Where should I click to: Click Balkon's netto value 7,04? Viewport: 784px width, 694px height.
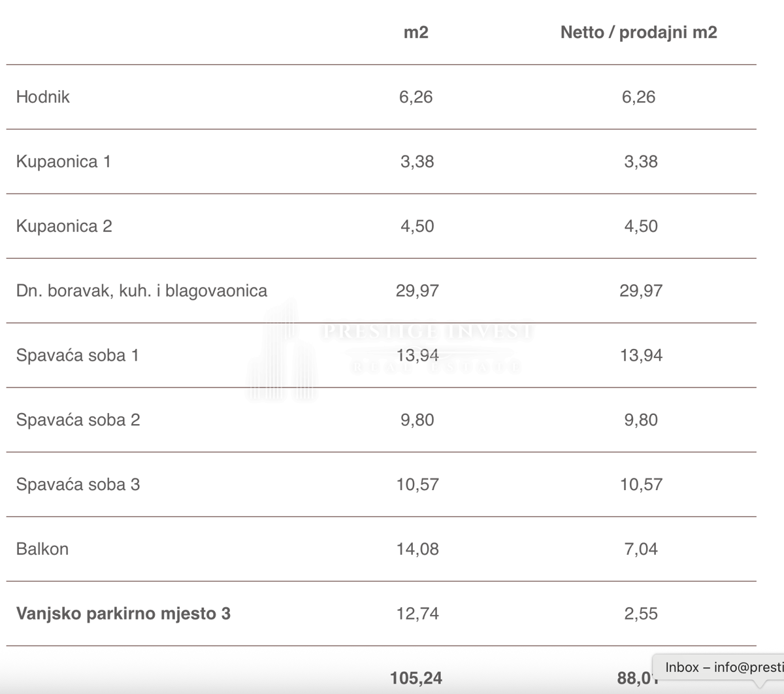641,549
